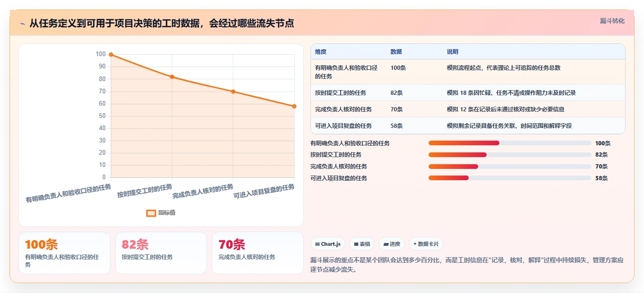Click the 指标值 legend color box
Viewport: 644px width, 293px height.
click(151, 213)
